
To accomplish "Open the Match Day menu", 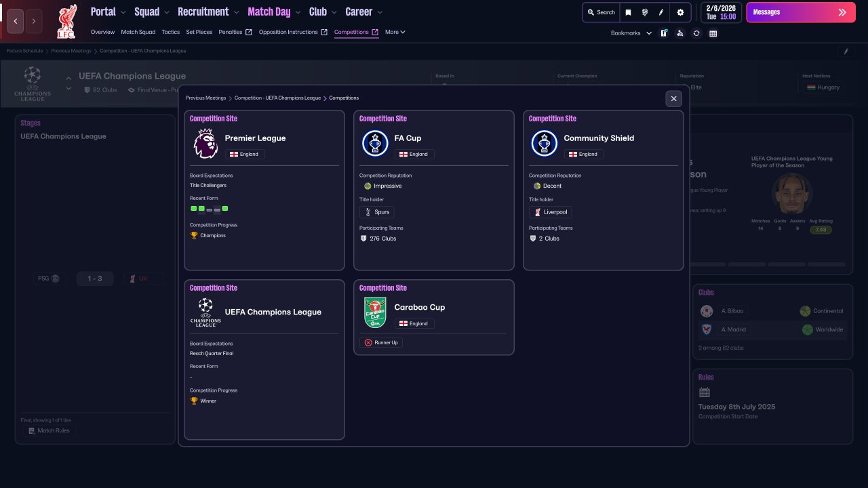I will pyautogui.click(x=269, y=12).
